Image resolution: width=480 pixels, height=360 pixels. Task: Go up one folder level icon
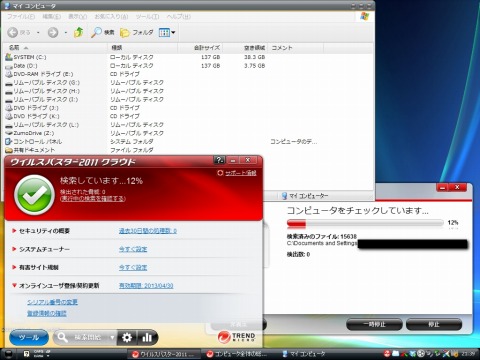pyautogui.click(x=79, y=32)
